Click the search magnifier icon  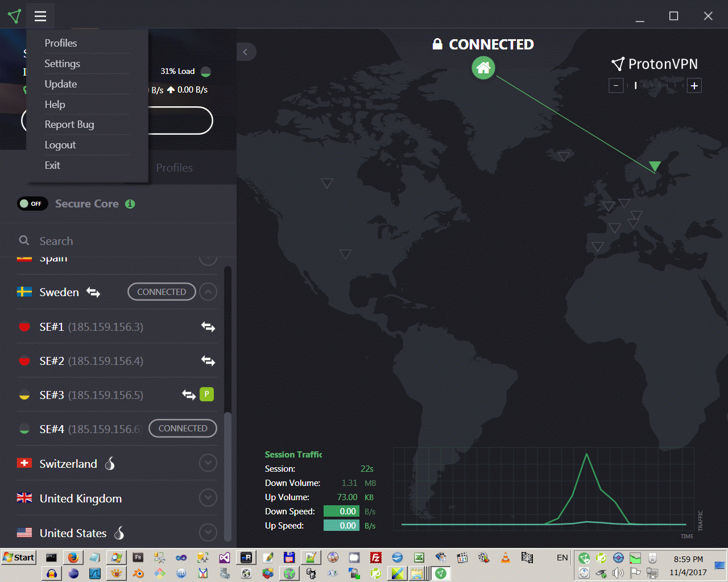24,240
